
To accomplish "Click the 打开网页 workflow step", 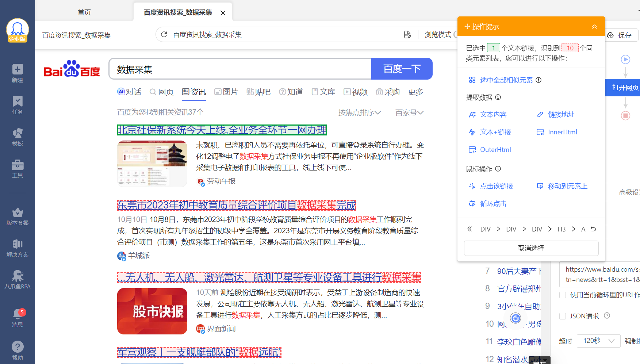I will pyautogui.click(x=623, y=87).
